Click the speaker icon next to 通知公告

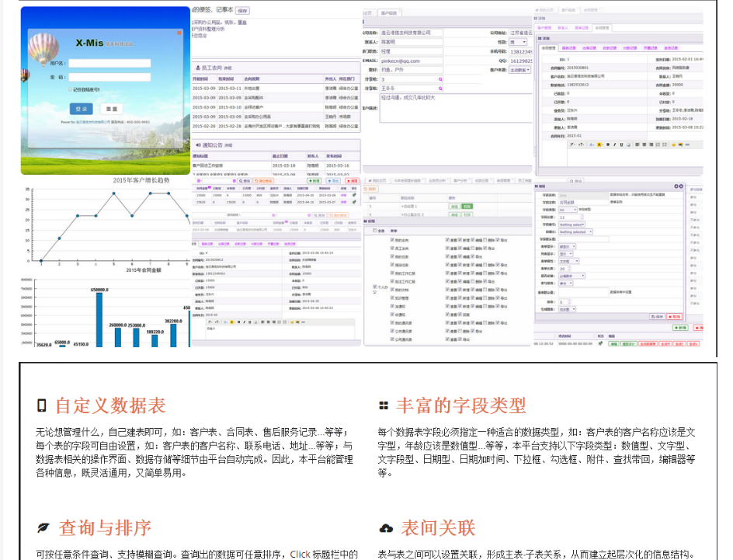pyautogui.click(x=198, y=144)
